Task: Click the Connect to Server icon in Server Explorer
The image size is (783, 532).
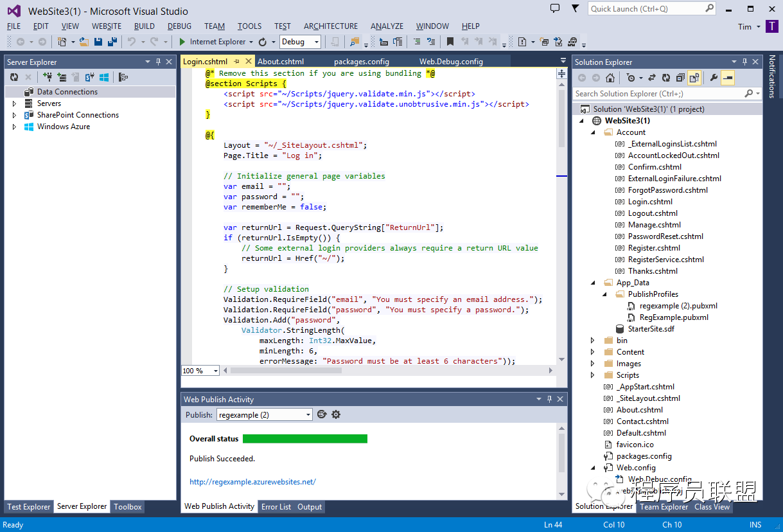Action: pos(62,77)
